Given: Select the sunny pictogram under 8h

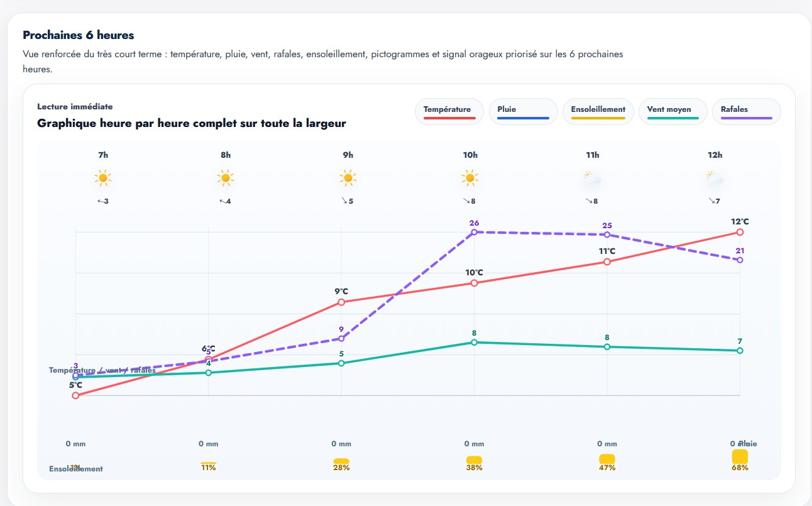Looking at the screenshot, I should tap(226, 178).
